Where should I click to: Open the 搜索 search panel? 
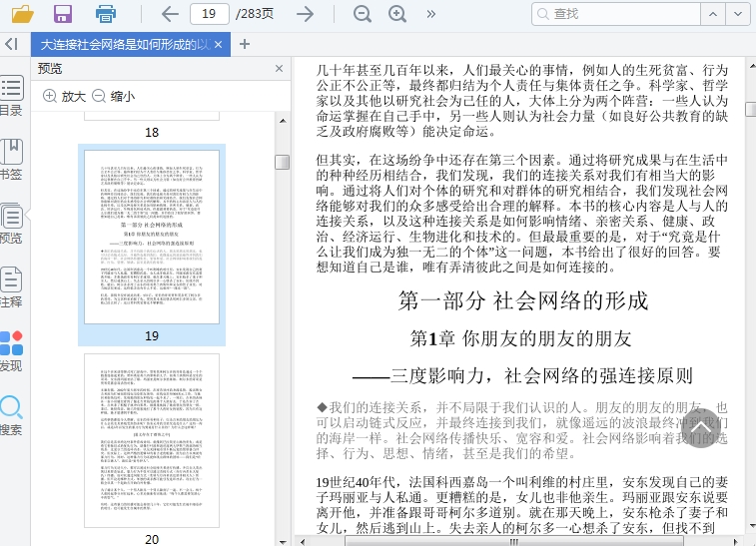pos(12,416)
